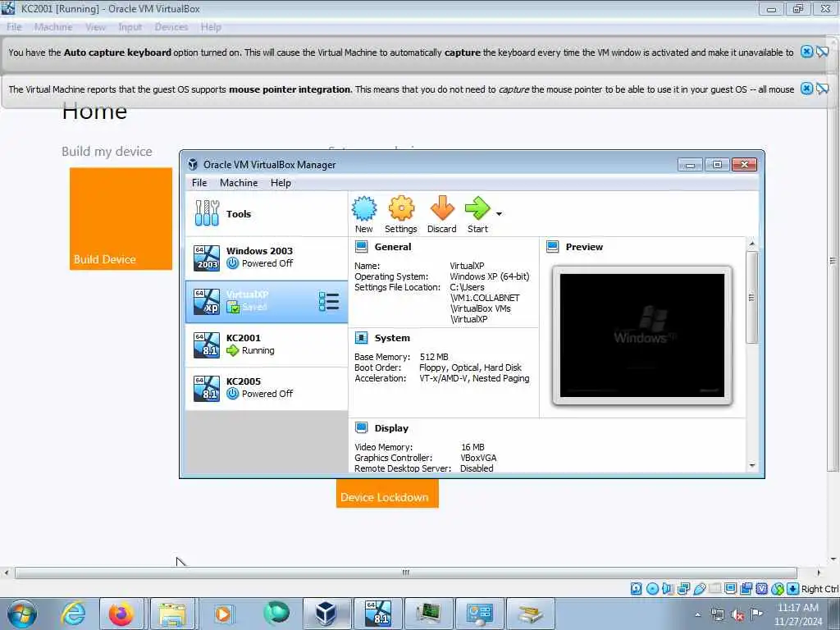Show hidden system tray icons
The width and height of the screenshot is (840, 630).
(x=697, y=614)
